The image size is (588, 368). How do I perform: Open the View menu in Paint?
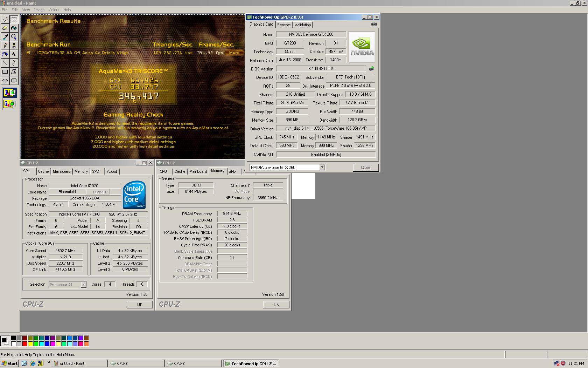pyautogui.click(x=26, y=10)
